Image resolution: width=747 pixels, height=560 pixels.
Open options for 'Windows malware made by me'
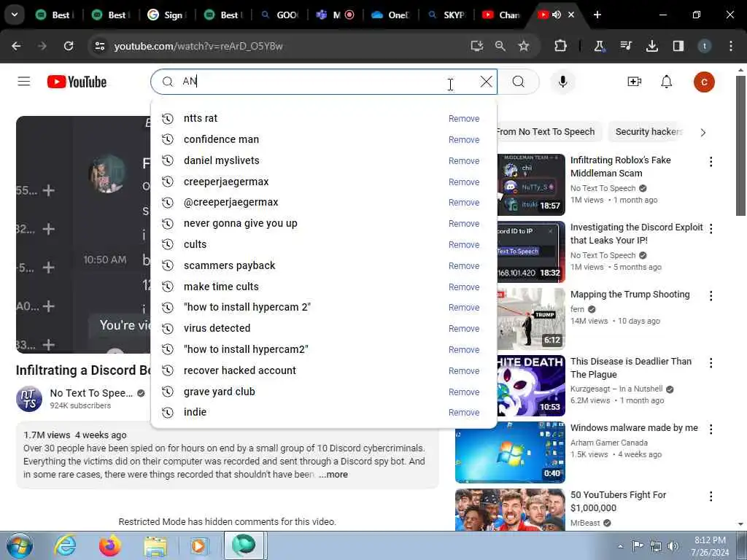coord(711,429)
